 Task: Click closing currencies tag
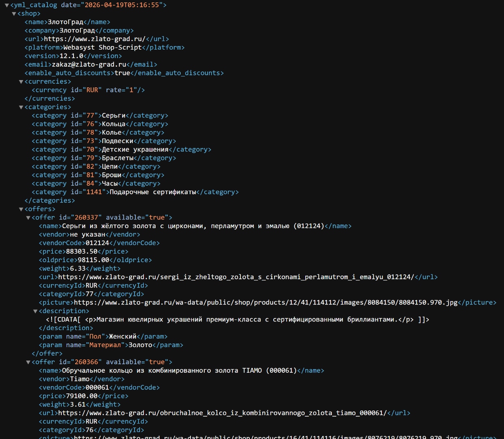[x=50, y=99]
